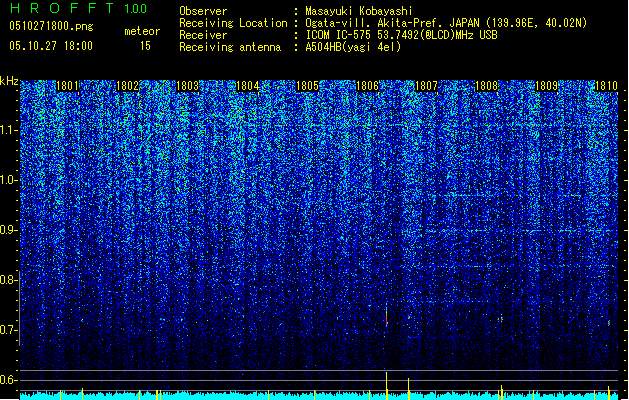Click the A504HB(yagi 4el) antenna text
629x400 pixels.
click(x=353, y=47)
